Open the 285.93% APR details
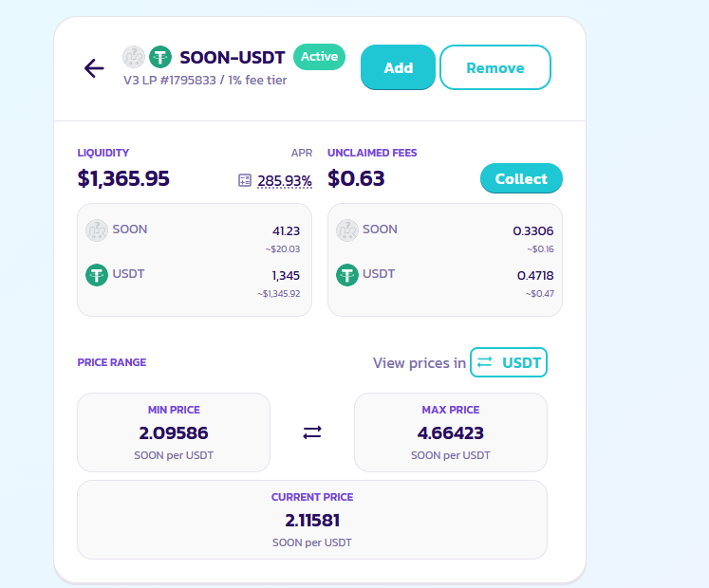 (285, 181)
